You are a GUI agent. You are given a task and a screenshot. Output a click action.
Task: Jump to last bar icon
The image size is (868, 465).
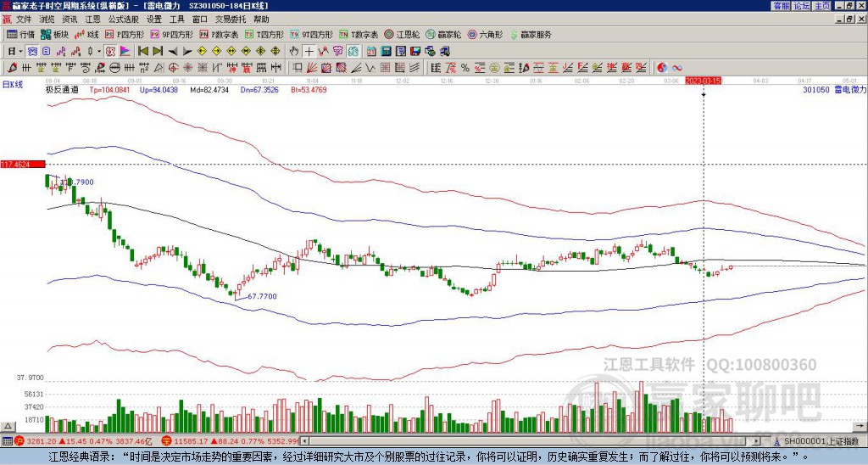(158, 52)
